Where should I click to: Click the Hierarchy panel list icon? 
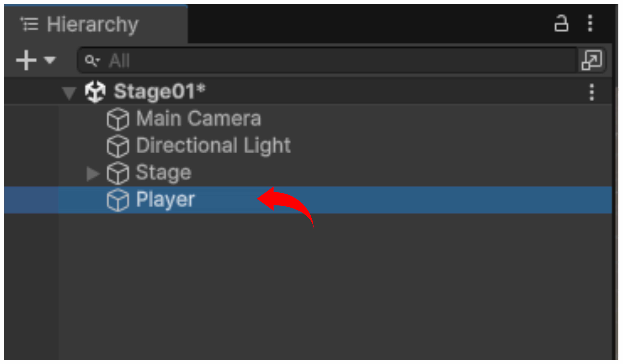[x=29, y=24]
